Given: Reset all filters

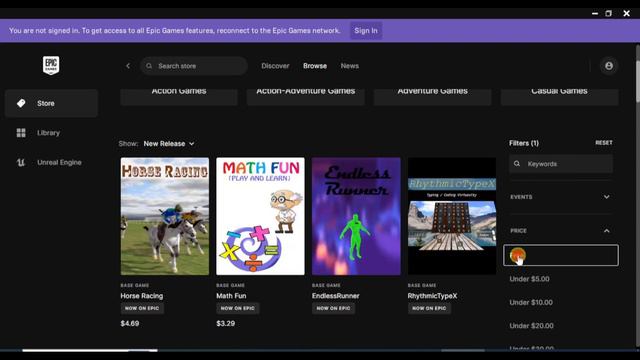Looking at the screenshot, I should [x=604, y=143].
